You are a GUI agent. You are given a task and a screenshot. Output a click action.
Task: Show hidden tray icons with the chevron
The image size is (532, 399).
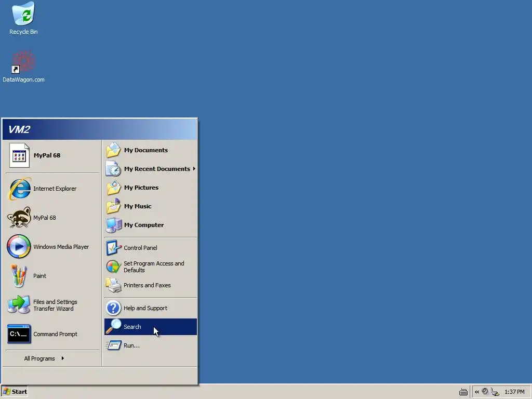coord(477,392)
